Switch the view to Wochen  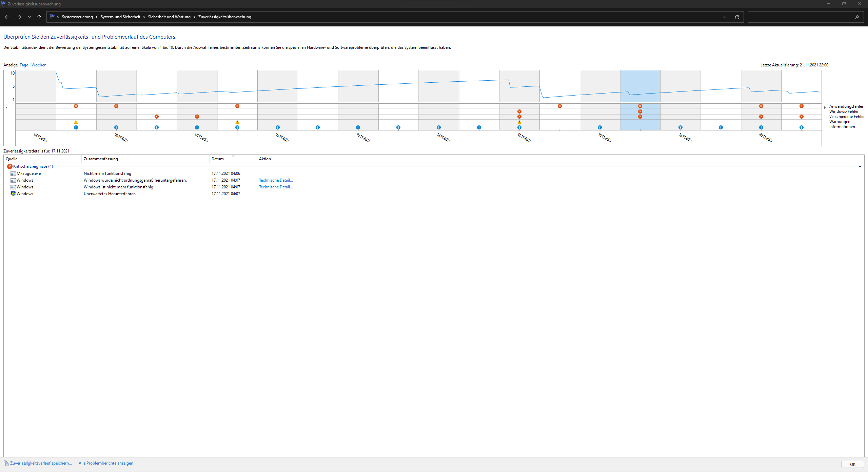pos(39,65)
